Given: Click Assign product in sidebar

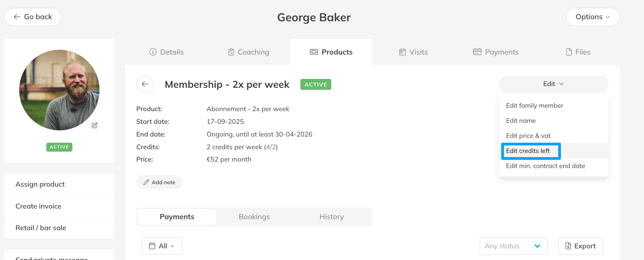Looking at the screenshot, I should tap(40, 184).
